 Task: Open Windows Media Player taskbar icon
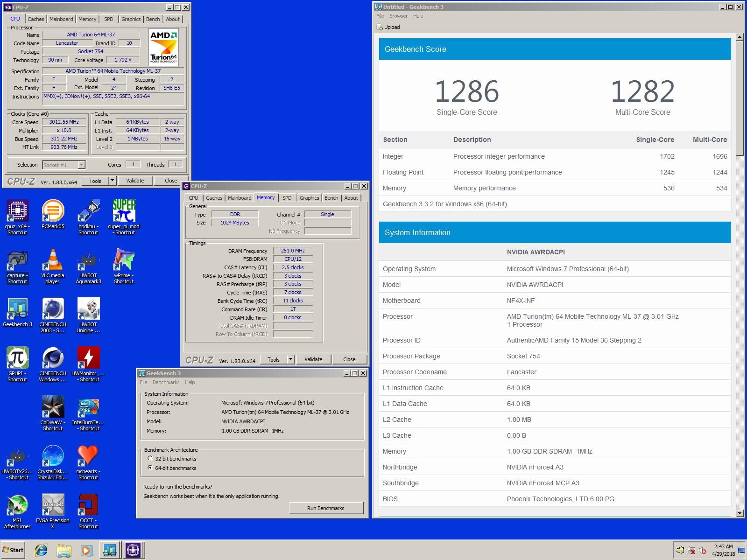86,550
